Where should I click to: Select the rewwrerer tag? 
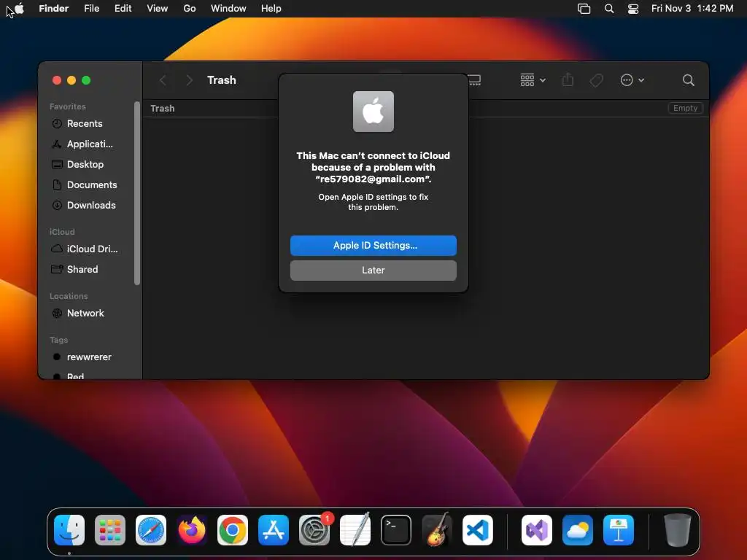click(x=88, y=357)
